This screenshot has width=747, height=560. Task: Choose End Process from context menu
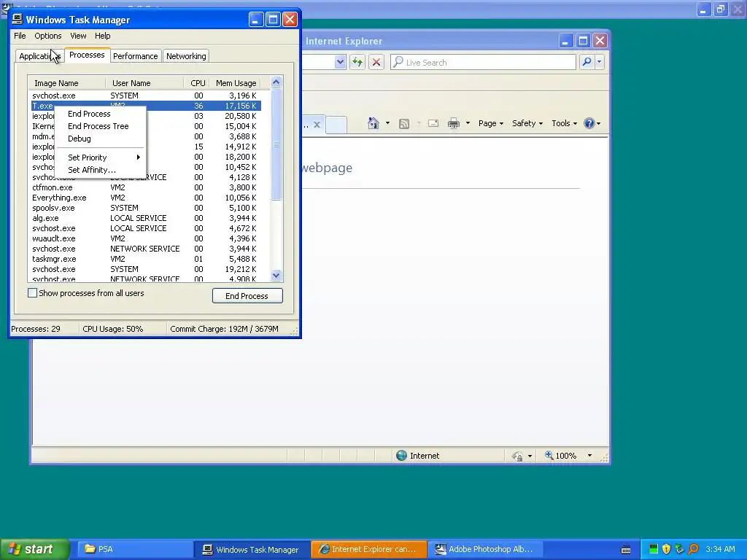[100, 114]
